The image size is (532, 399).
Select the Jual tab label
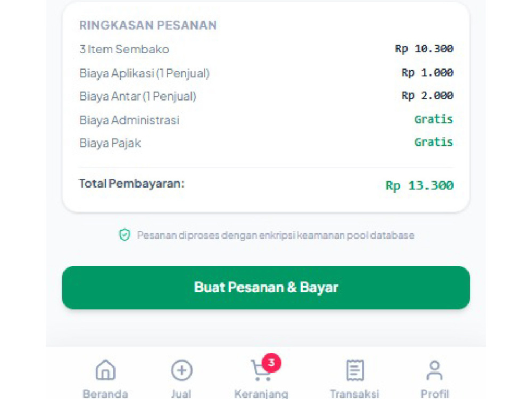pyautogui.click(x=181, y=394)
